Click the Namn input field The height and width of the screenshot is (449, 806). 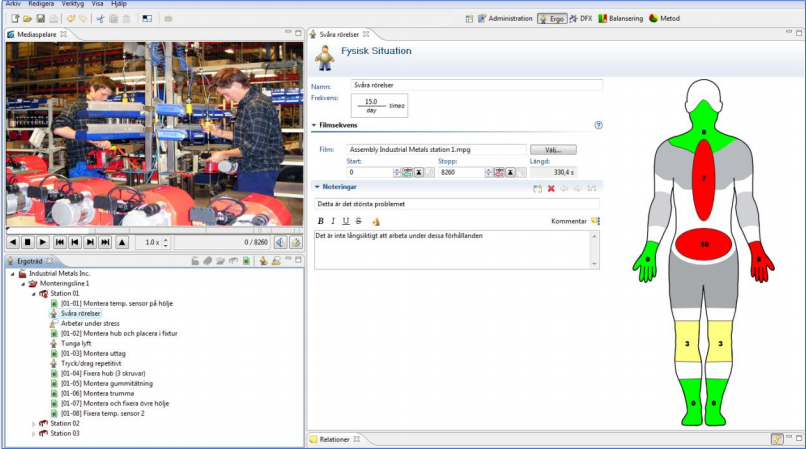point(476,86)
